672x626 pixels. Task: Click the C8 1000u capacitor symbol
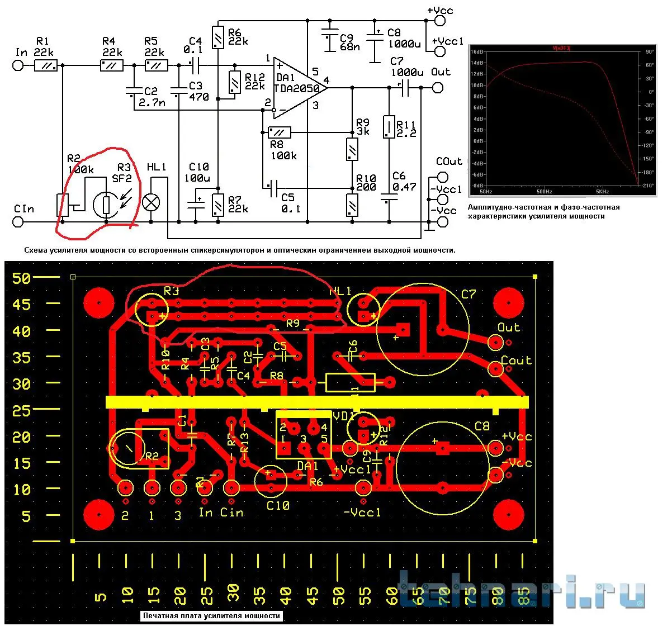[x=375, y=40]
